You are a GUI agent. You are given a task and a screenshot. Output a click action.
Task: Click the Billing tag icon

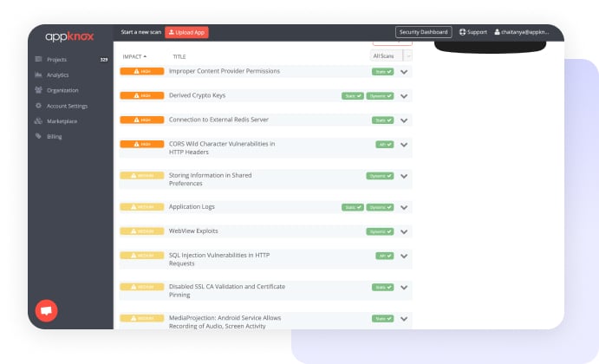point(38,136)
